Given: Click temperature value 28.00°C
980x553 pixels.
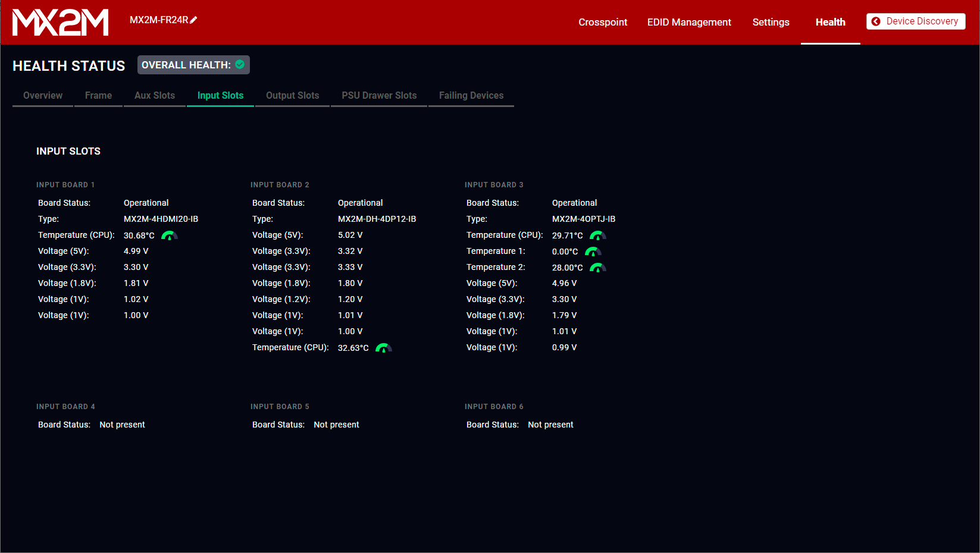Looking at the screenshot, I should (x=567, y=268).
